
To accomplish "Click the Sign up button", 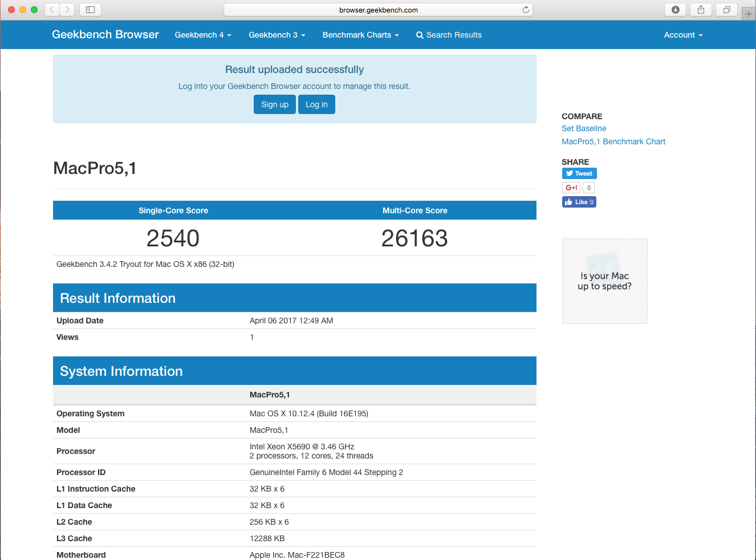I will tap(275, 104).
